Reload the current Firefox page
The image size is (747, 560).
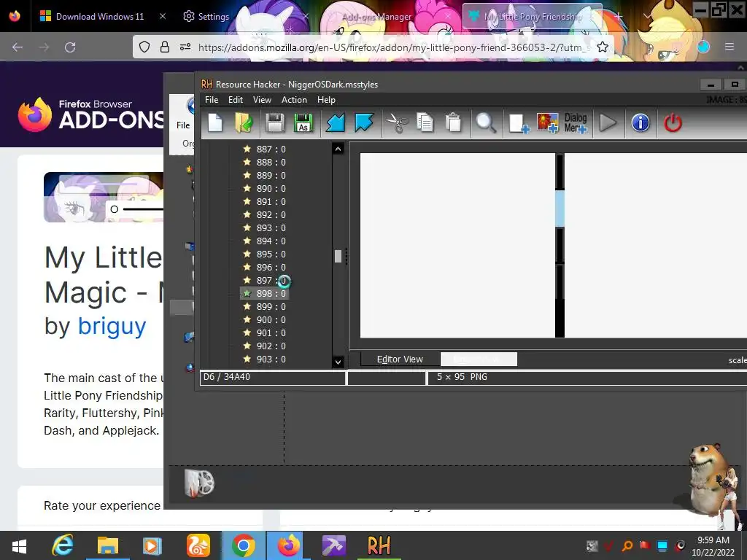[70, 47]
